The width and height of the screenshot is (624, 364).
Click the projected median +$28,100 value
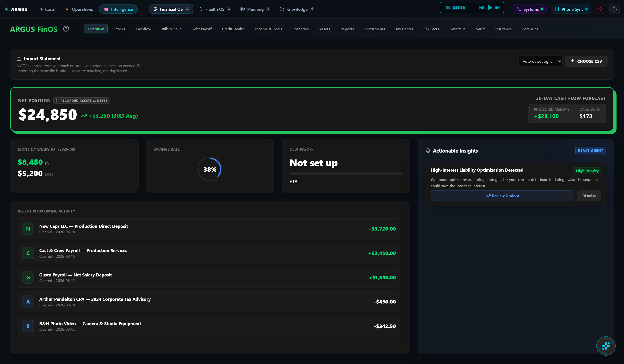tap(546, 116)
